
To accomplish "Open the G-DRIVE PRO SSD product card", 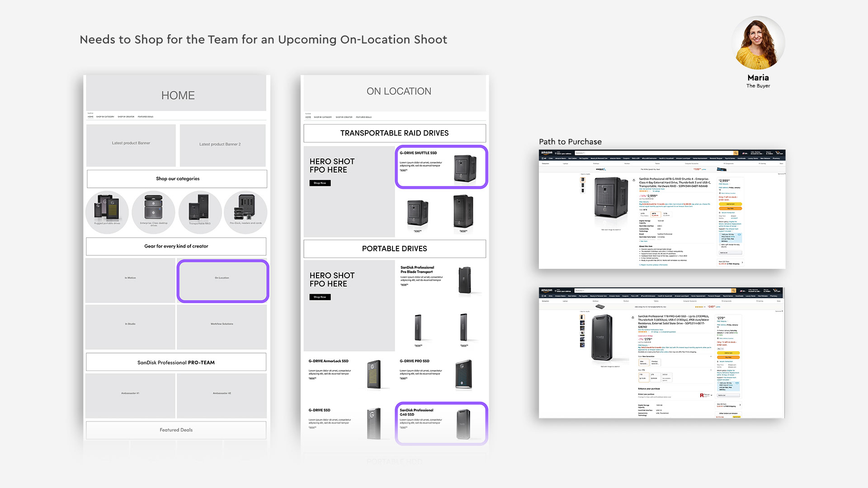I will click(441, 374).
